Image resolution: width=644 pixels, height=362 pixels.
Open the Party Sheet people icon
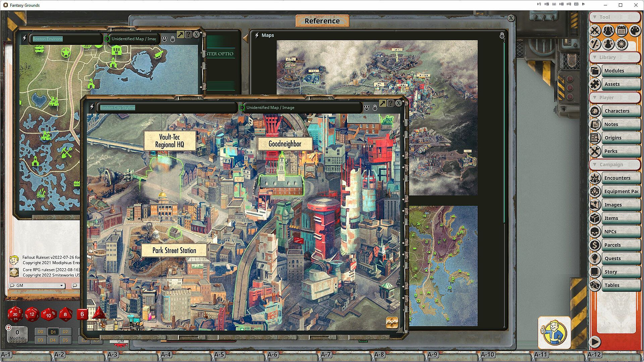click(x=608, y=31)
